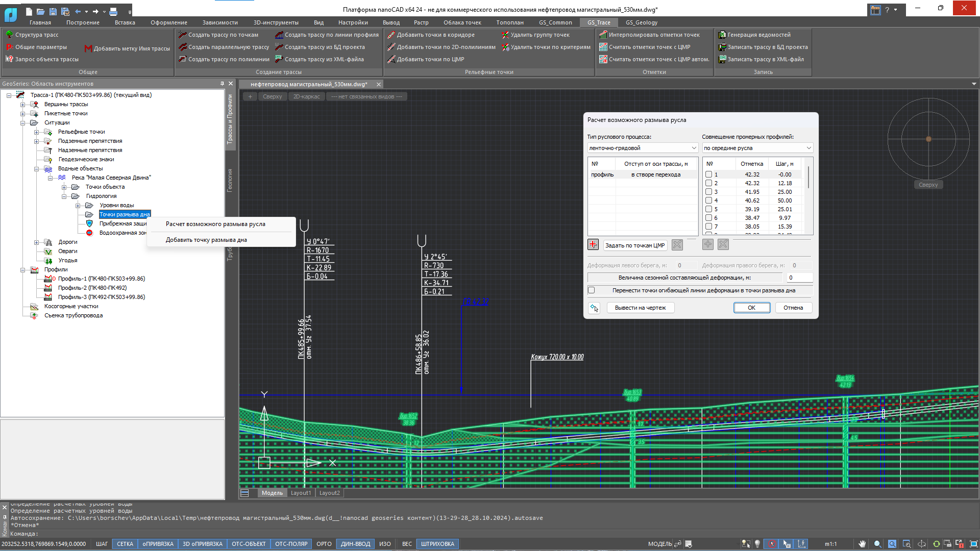This screenshot has width=980, height=551.
Task: Click the Создать трассу по линии профиля icon
Action: pos(279,35)
